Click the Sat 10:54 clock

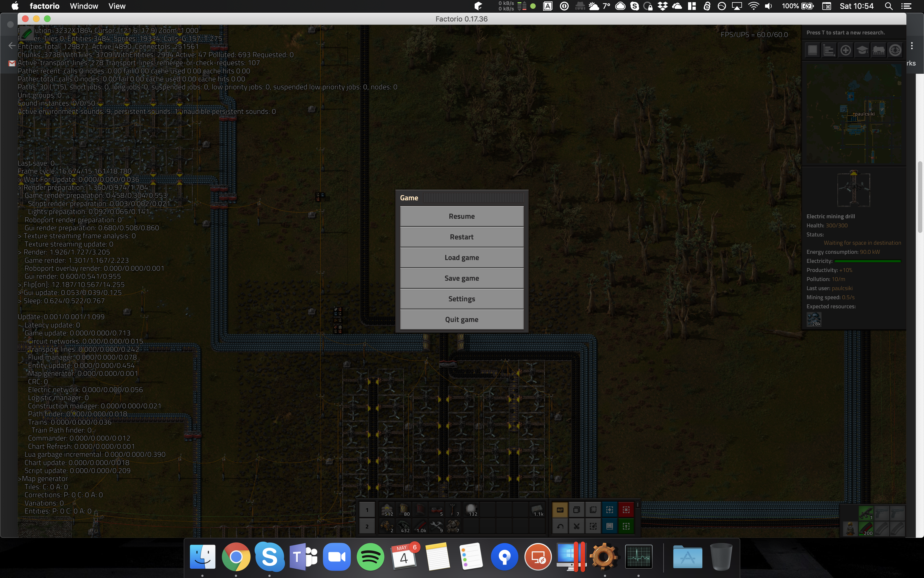tap(856, 6)
